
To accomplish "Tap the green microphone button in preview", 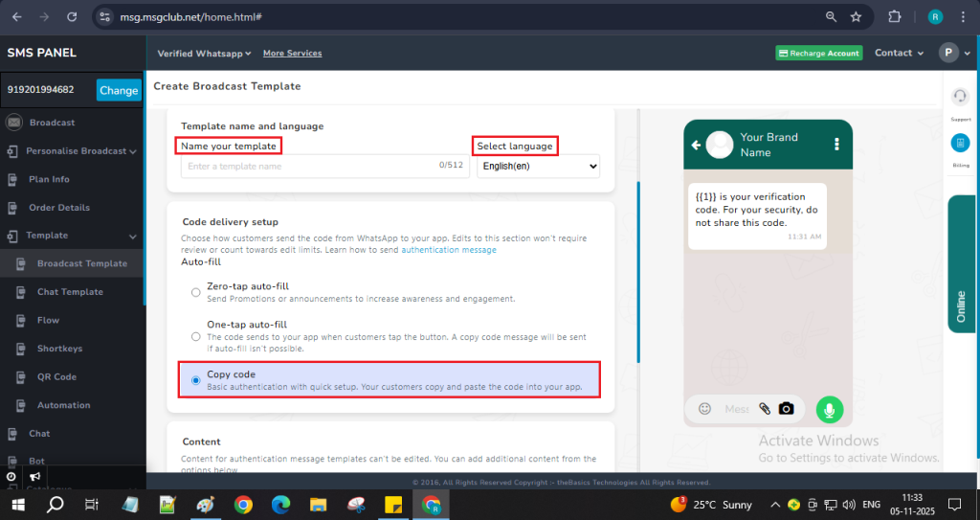I will pyautogui.click(x=830, y=409).
